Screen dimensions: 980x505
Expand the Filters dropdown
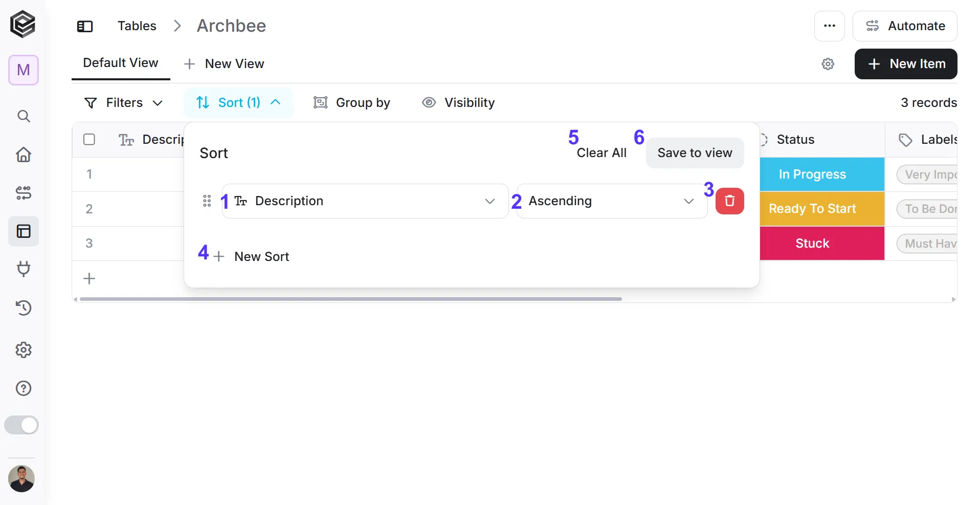pyautogui.click(x=123, y=103)
